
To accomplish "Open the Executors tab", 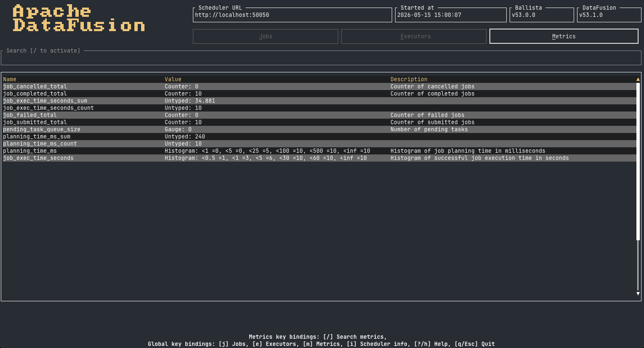I will pos(414,36).
